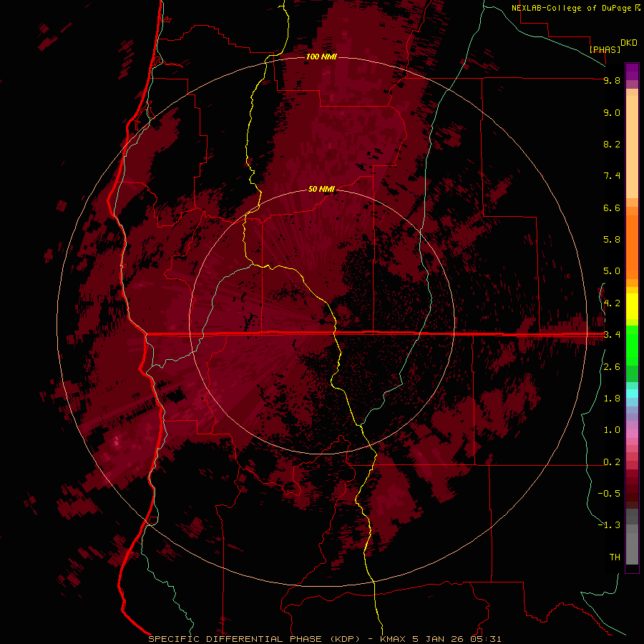The width and height of the screenshot is (644, 644).
Task: Click the 1.0 value on color scale
Action: pos(612,430)
